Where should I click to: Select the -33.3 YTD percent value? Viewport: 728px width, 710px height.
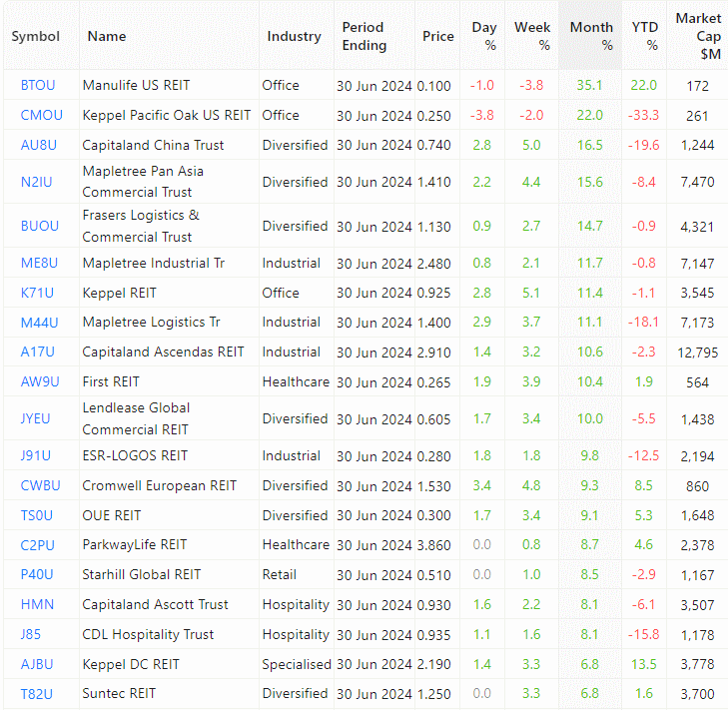pos(643,115)
